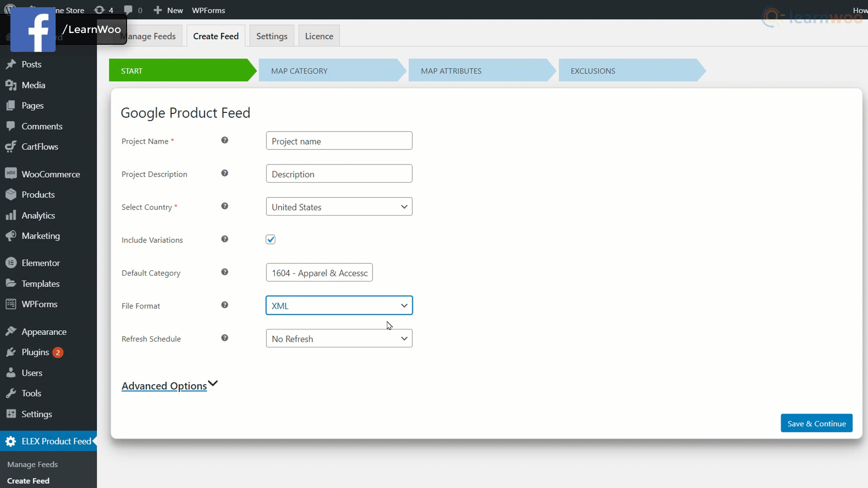Click the Facebook app icon in taskbar

(x=33, y=29)
